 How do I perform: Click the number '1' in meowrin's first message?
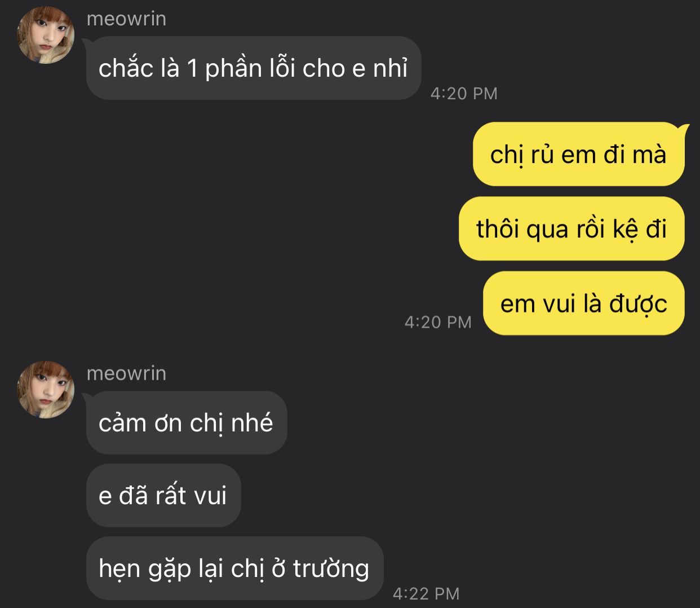coord(193,69)
